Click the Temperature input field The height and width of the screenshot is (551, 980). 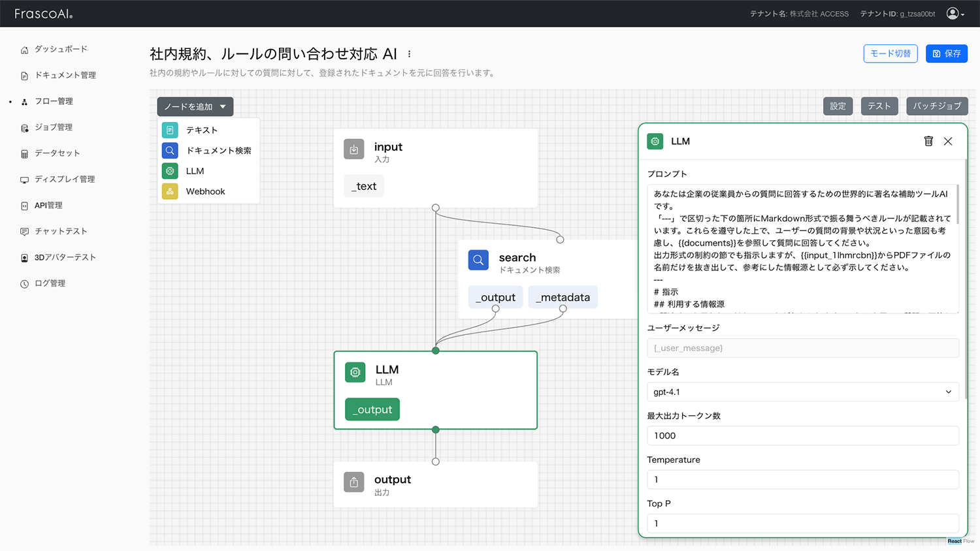802,479
